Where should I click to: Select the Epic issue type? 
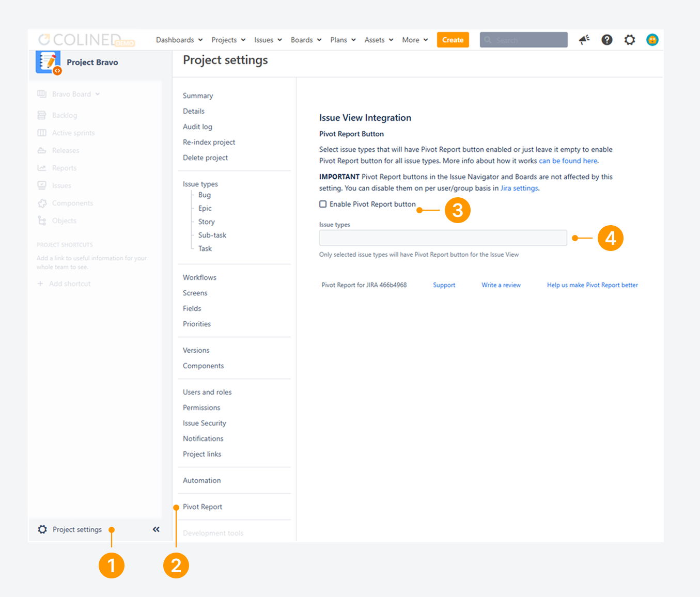205,208
